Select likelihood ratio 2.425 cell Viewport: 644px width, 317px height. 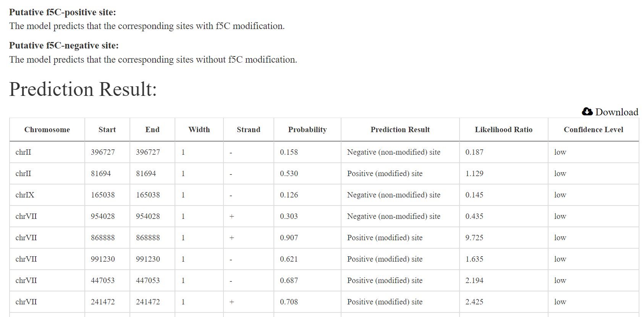pos(504,302)
